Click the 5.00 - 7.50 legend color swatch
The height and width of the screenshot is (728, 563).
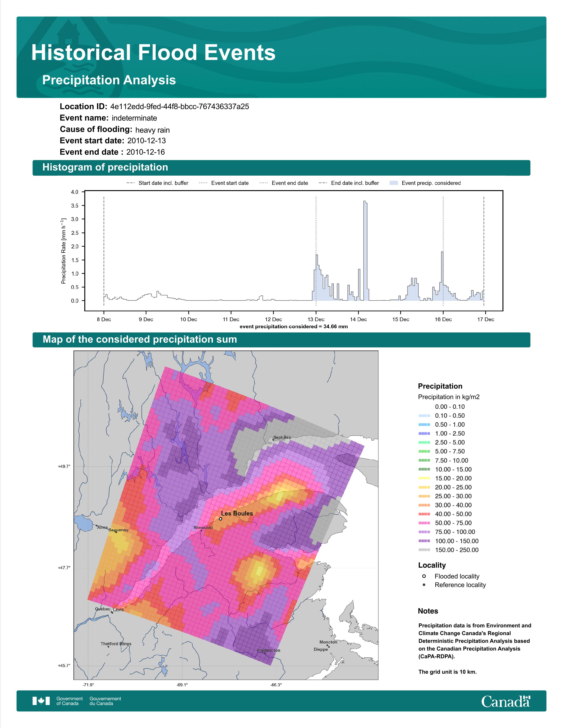[424, 451]
